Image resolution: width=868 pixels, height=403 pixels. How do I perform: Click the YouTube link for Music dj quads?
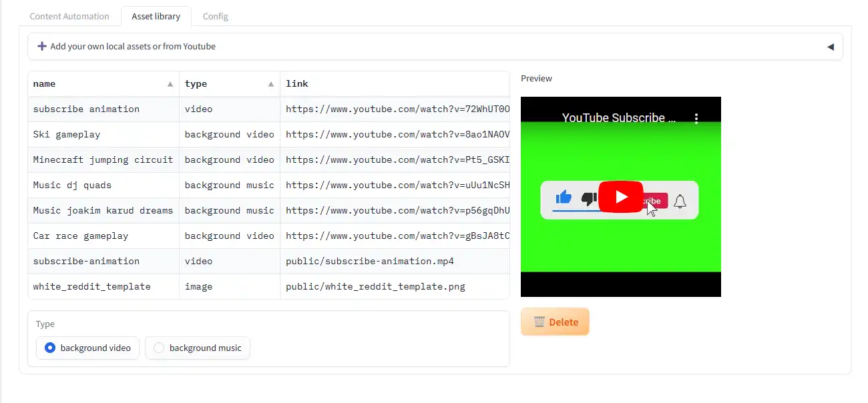click(395, 185)
